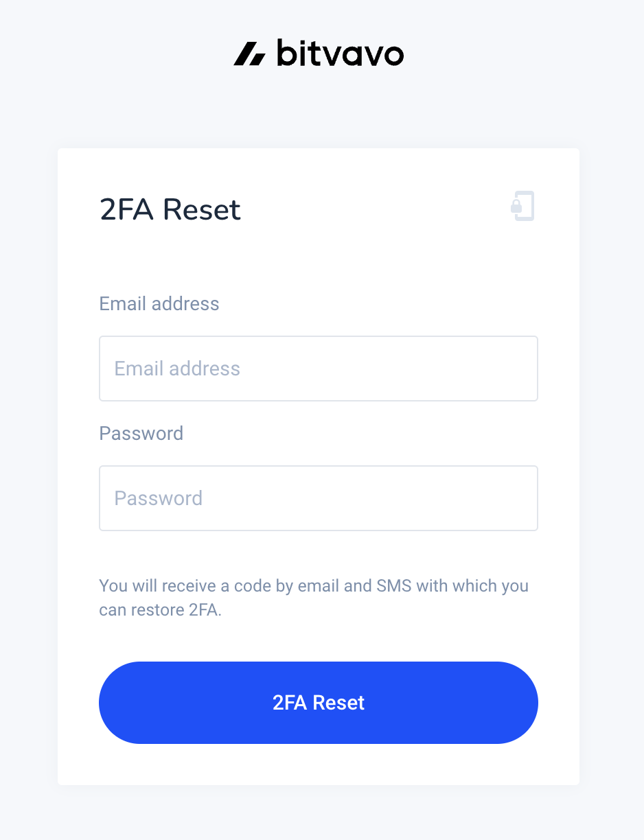
Task: Select the Password placeholder text
Action: [x=159, y=498]
